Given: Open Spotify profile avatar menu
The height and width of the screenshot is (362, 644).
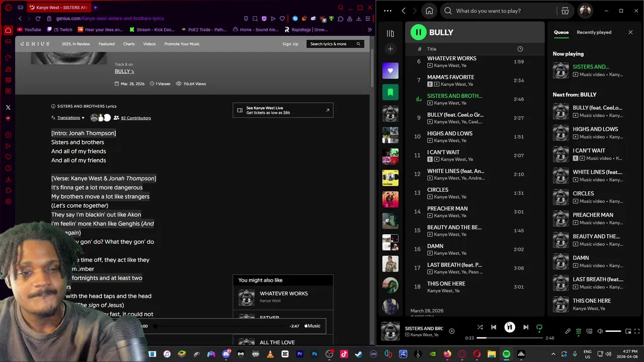Looking at the screenshot, I should pyautogui.click(x=585, y=11).
